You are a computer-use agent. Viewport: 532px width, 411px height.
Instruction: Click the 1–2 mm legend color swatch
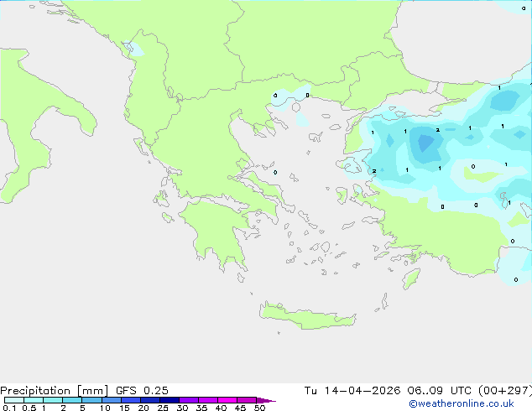pos(53,400)
